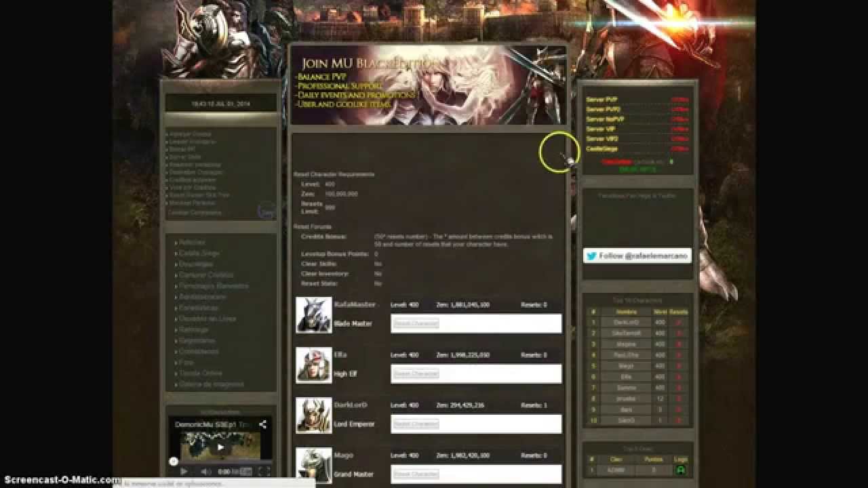Open Estadísticas in the left menu
Screen dimensions: 868x488
click(199, 308)
